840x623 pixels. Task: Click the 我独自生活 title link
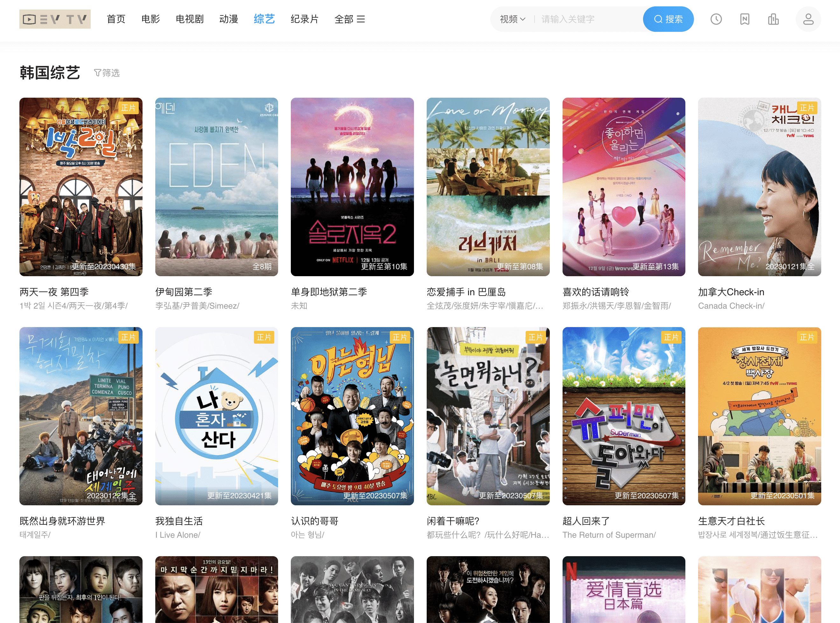click(x=179, y=521)
